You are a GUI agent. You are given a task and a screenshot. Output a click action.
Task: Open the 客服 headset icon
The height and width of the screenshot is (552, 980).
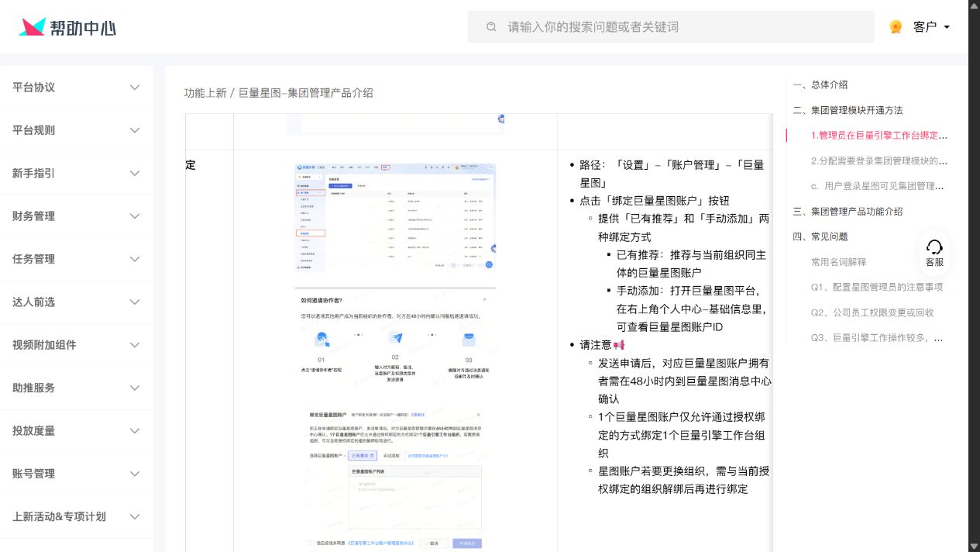[934, 247]
